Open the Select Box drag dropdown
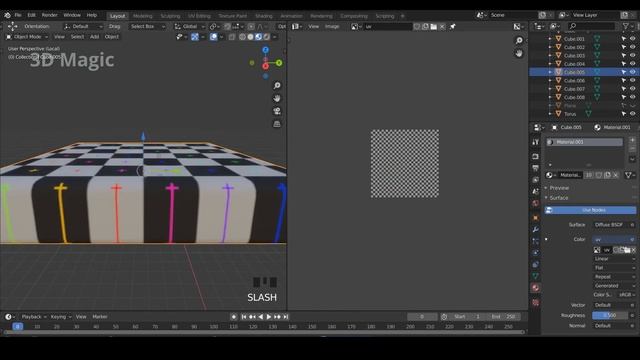This screenshot has height=360, width=640. tap(147, 27)
